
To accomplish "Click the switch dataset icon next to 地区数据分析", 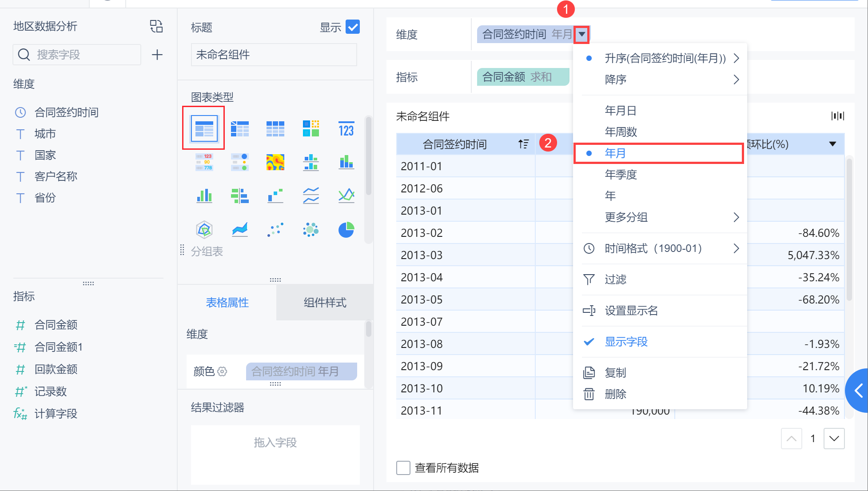I will (x=156, y=26).
